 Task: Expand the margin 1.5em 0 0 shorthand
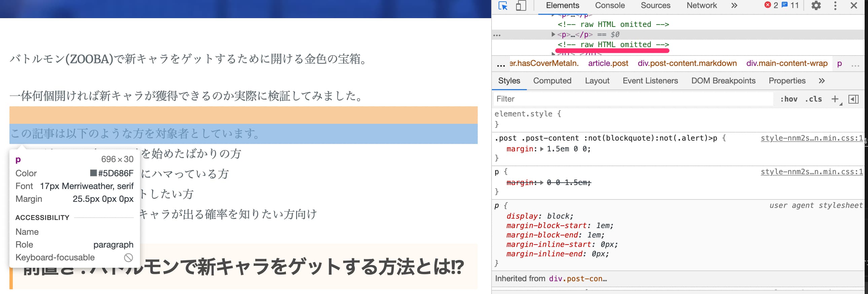[542, 149]
